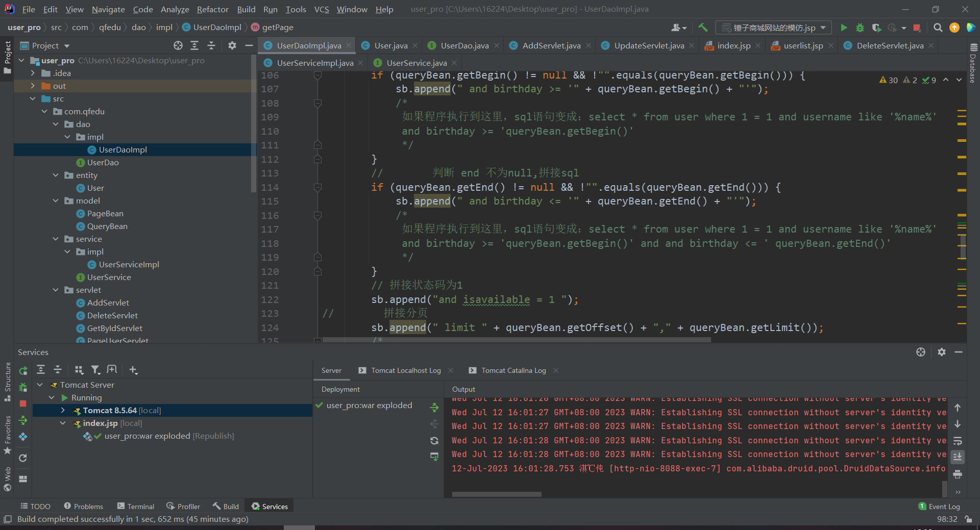The width and height of the screenshot is (980, 530).
Task: Open Search Everywhere magnifier icon
Action: (x=938, y=28)
